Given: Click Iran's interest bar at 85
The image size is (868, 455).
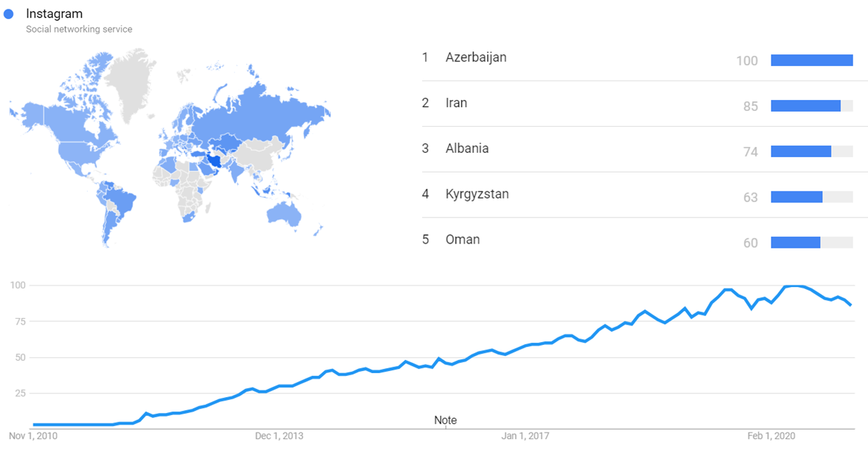Looking at the screenshot, I should click(x=806, y=106).
